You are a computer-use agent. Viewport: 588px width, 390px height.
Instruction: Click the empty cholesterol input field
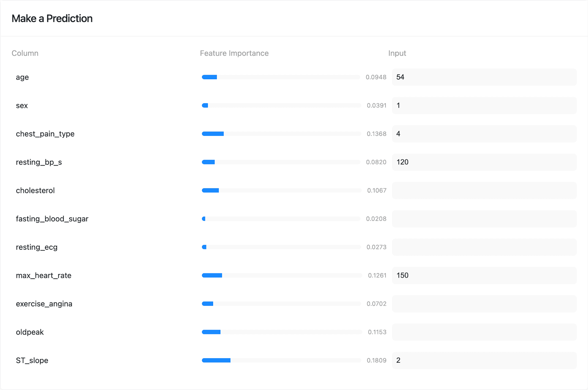(484, 190)
